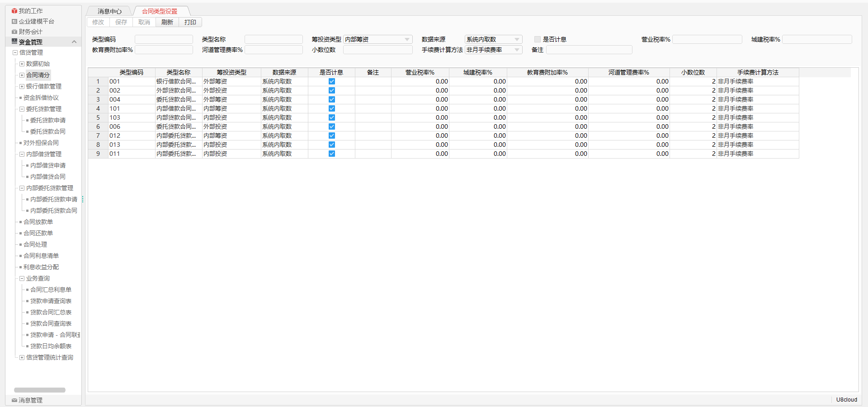Click the red cube icon beside 我的工作
Screen dimensions: 868x407
[14, 11]
